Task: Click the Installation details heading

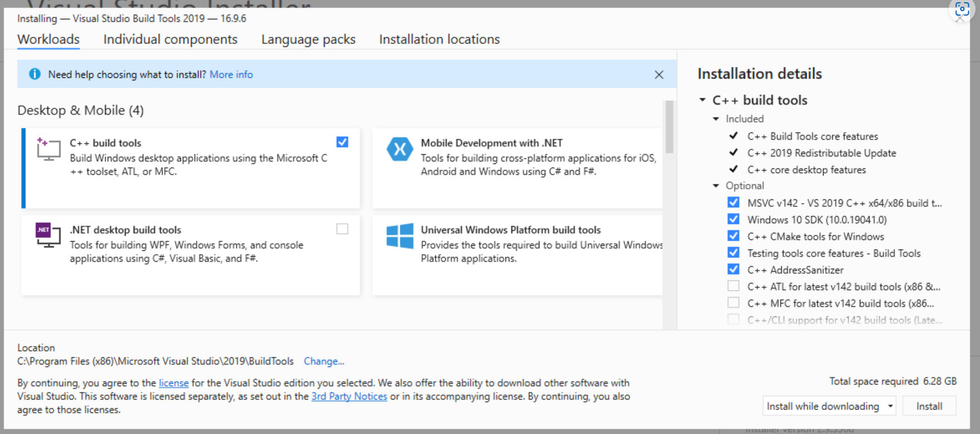Action: pyautogui.click(x=759, y=74)
